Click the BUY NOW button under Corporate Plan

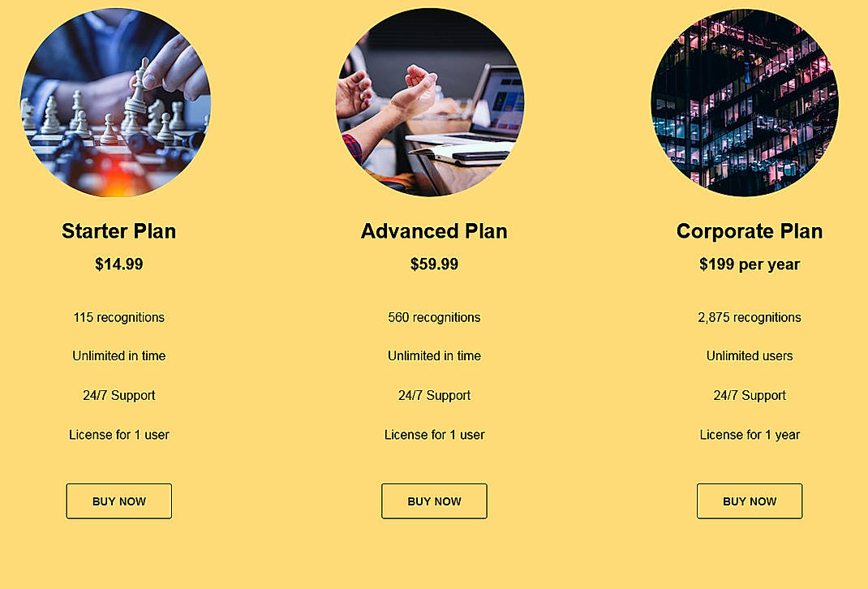pos(749,501)
